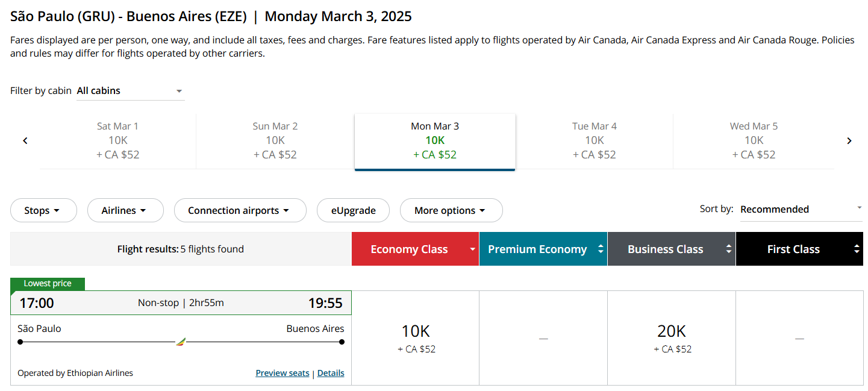Open the Airlines filter dropdown
This screenshot has width=868, height=391.
(125, 210)
